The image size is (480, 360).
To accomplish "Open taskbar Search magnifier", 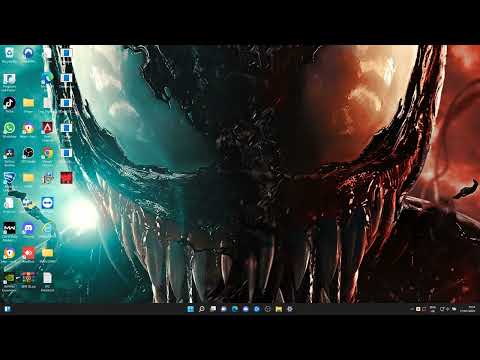I will tap(201, 309).
